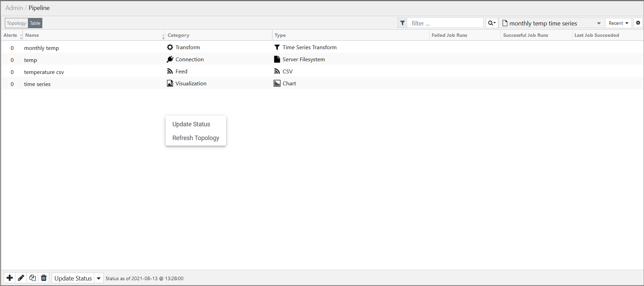The height and width of the screenshot is (286, 644).
Task: Expand the monthly temp time series dropdown
Action: 599,23
